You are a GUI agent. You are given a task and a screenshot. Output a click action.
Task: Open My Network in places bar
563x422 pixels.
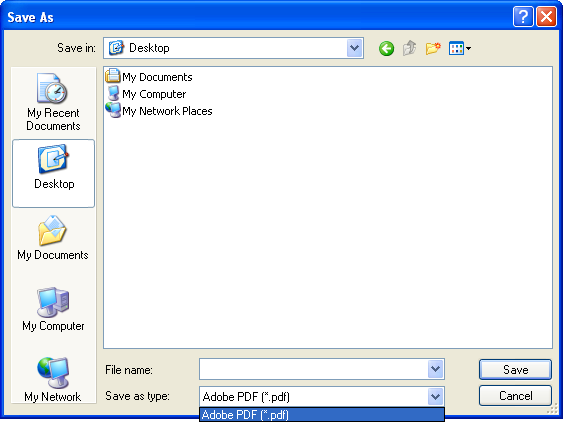[x=53, y=379]
